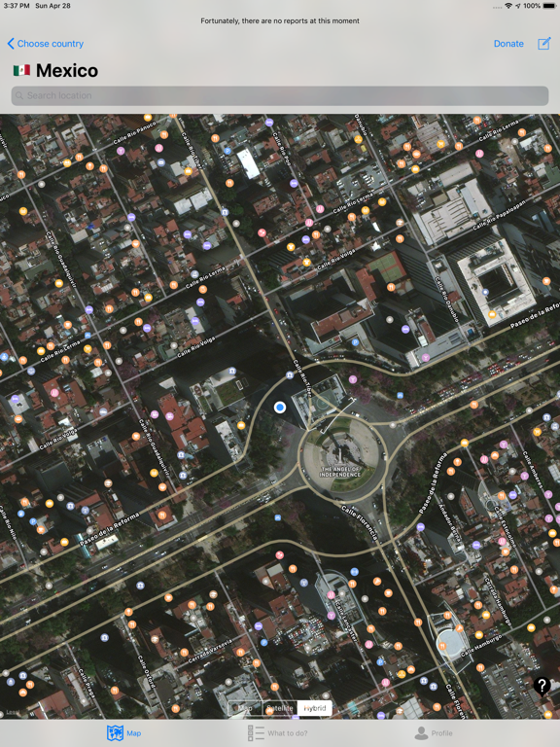The height and width of the screenshot is (747, 560).
Task: Open the Donate link
Action: point(508,44)
